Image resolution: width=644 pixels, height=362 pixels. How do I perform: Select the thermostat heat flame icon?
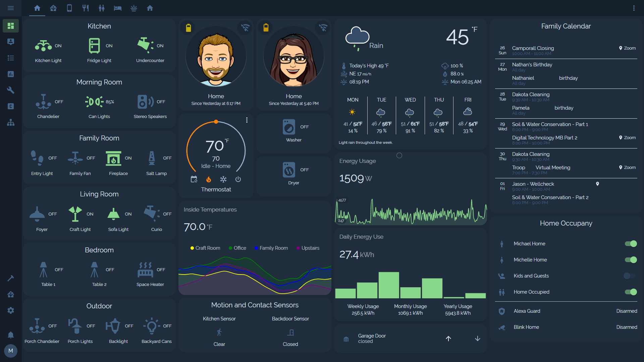[209, 179]
